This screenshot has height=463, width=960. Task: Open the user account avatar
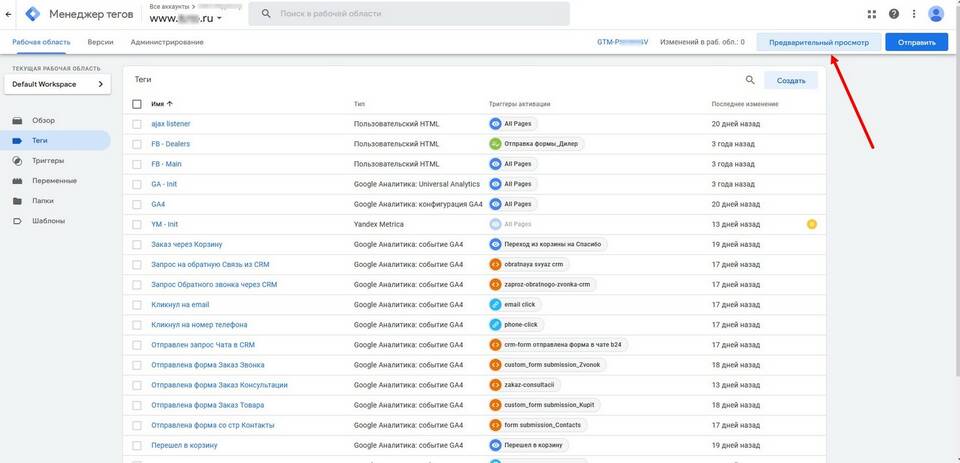point(936,14)
